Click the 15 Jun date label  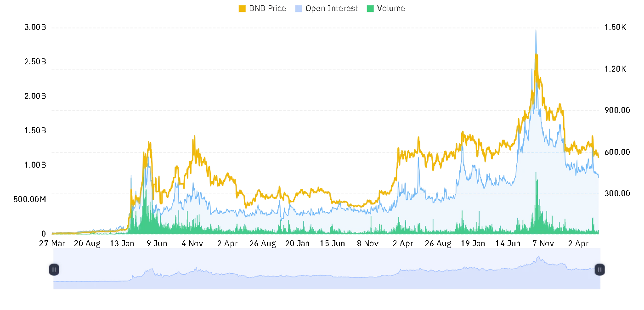click(x=332, y=243)
